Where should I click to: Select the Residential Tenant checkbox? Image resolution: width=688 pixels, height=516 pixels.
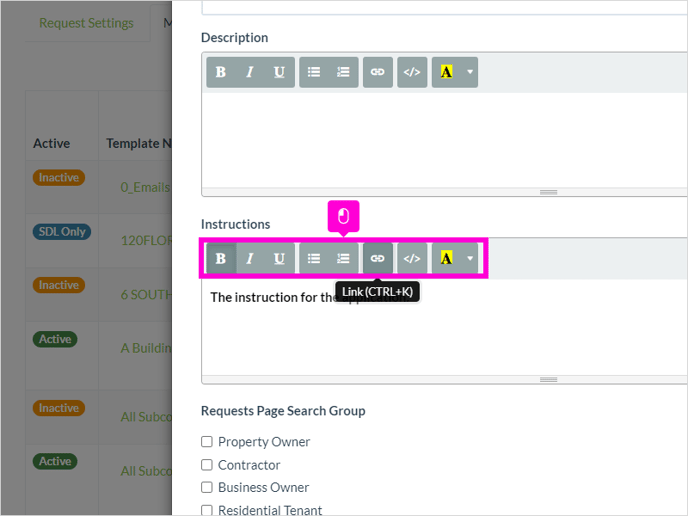207,510
